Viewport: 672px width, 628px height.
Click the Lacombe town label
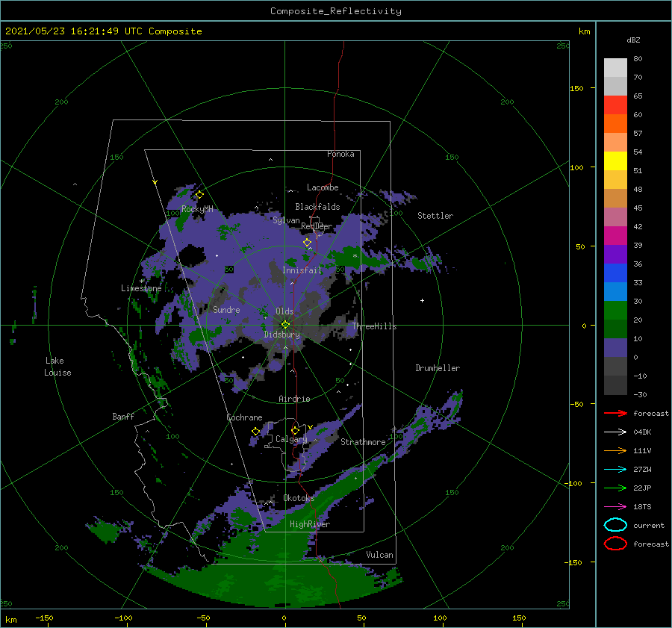323,187
